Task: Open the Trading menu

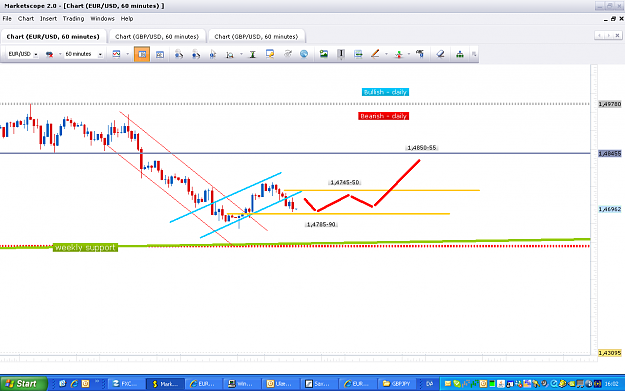Action: point(73,19)
